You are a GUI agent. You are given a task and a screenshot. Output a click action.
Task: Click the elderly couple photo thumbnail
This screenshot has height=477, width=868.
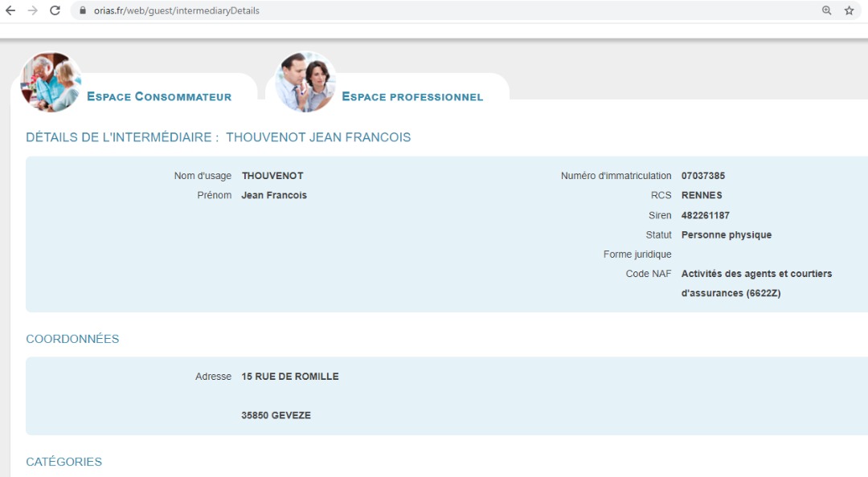click(x=51, y=82)
